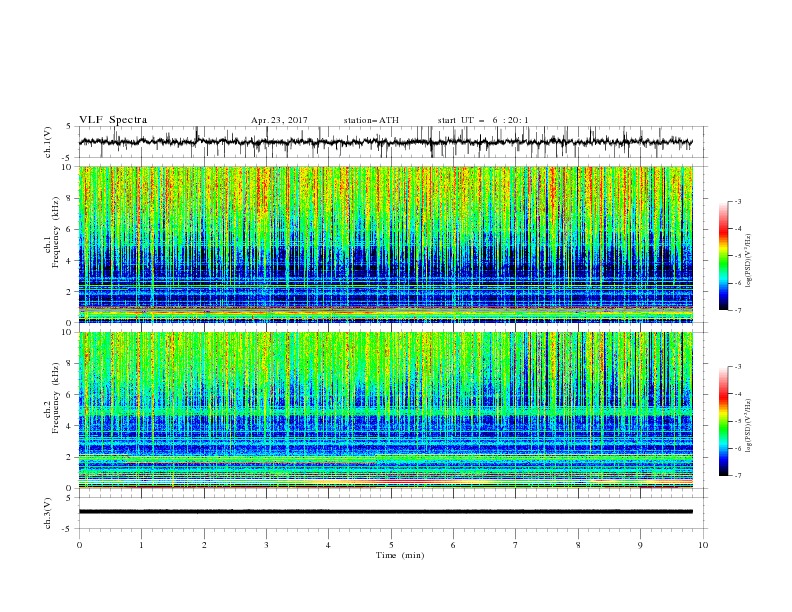The image size is (792, 612).
Task: Click the ch.2 spectrogram panel
Action: pyautogui.click(x=386, y=410)
